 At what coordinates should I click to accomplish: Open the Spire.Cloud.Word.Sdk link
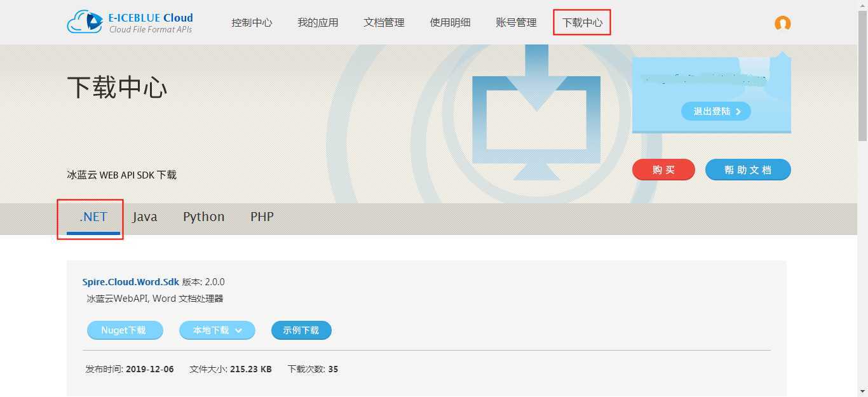[131, 282]
